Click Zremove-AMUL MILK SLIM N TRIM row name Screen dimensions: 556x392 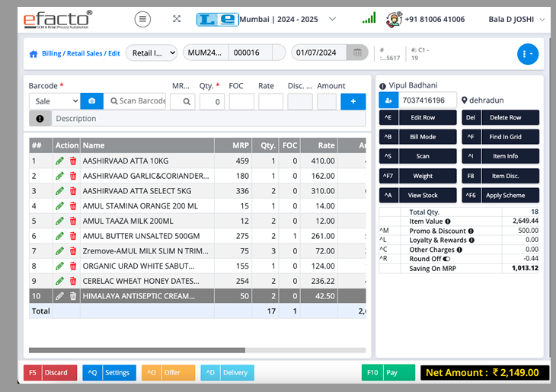click(145, 251)
